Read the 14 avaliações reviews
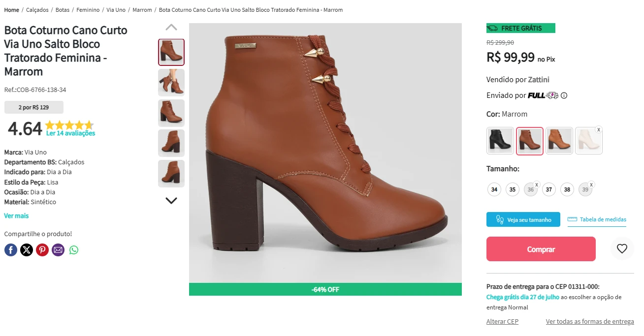 pyautogui.click(x=70, y=133)
